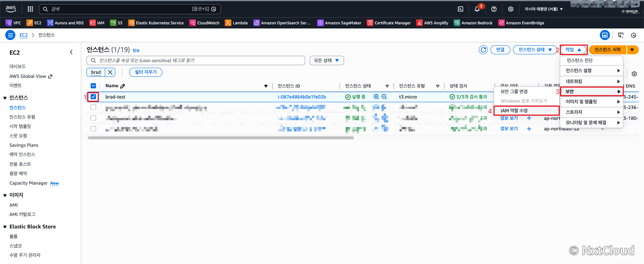Open the AWS Amplify shortcut
The width and height of the screenshot is (644, 264).
click(432, 23)
